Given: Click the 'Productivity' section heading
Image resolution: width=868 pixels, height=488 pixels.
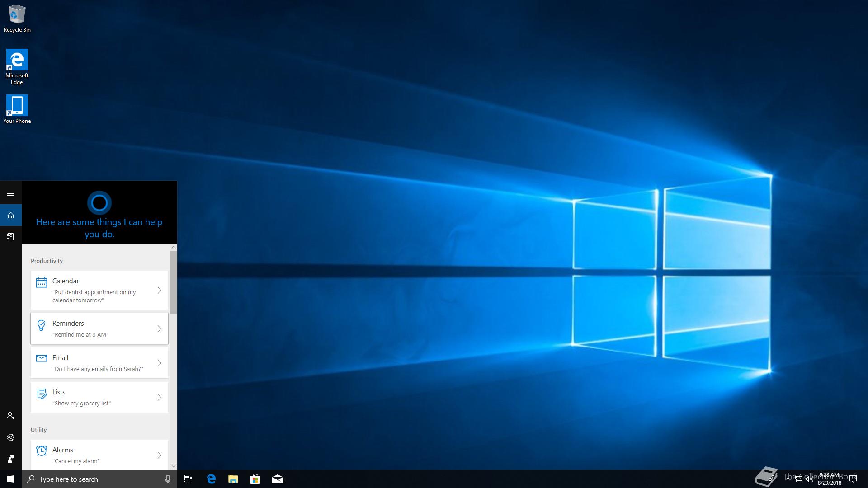Looking at the screenshot, I should click(x=47, y=261).
